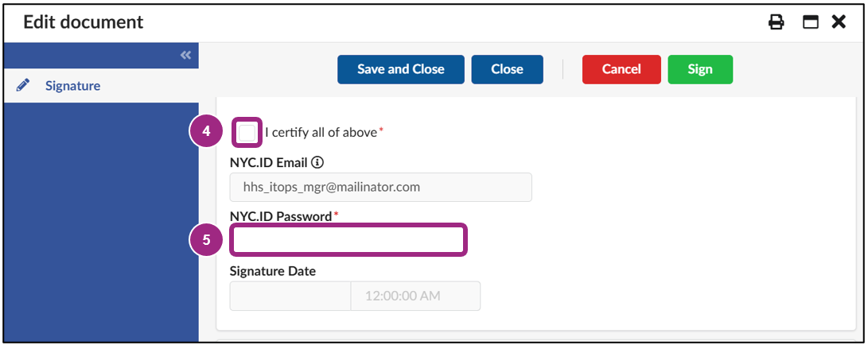The height and width of the screenshot is (349, 868).
Task: Click the print document icon
Action: pyautogui.click(x=776, y=22)
